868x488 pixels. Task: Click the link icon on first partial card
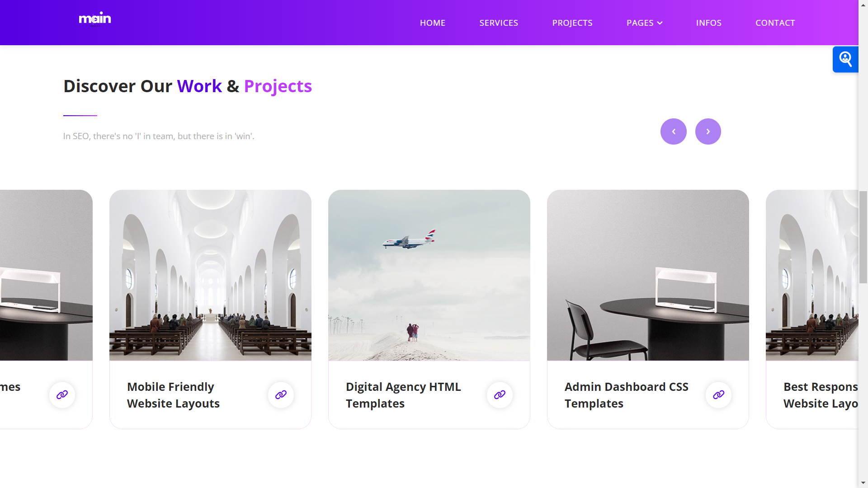[x=61, y=394]
